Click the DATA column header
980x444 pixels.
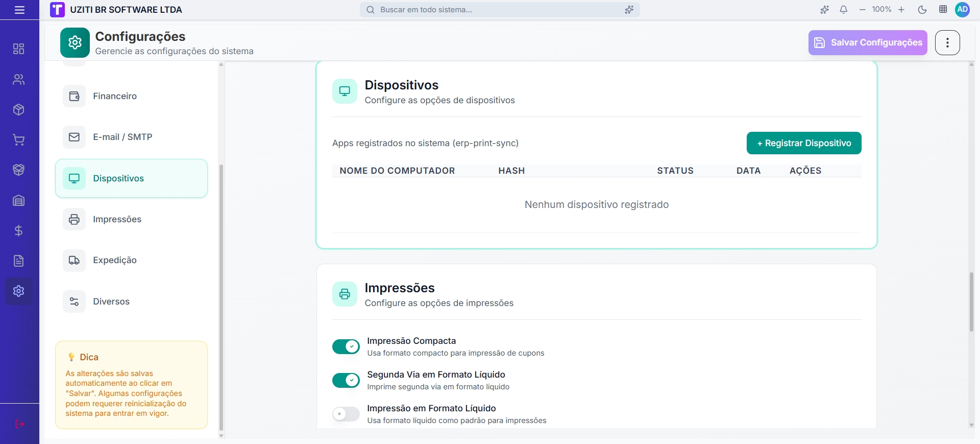(748, 171)
